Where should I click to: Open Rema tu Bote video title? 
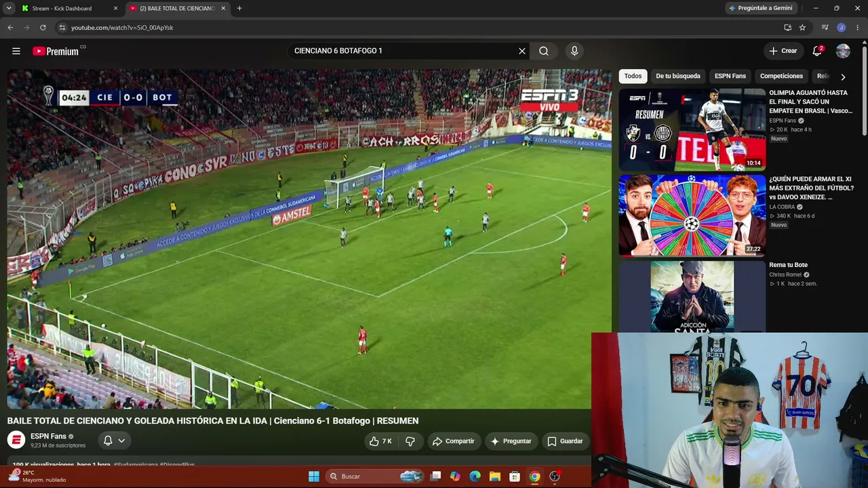click(x=789, y=265)
